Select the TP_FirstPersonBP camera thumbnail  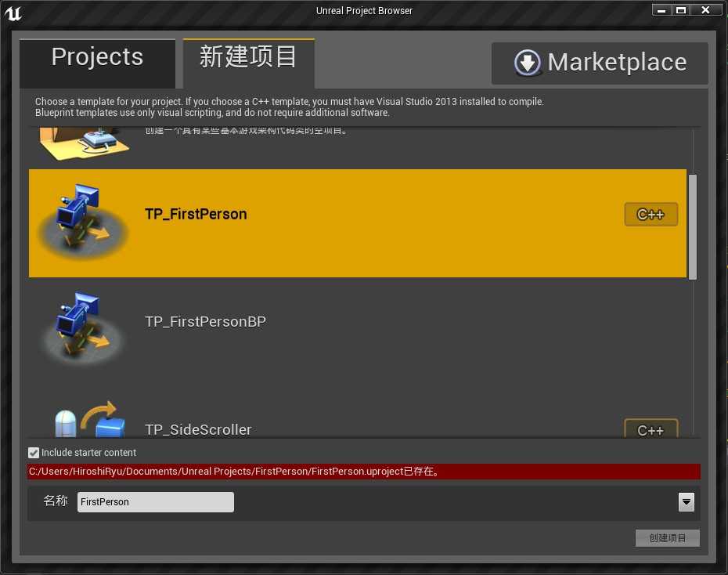83,328
